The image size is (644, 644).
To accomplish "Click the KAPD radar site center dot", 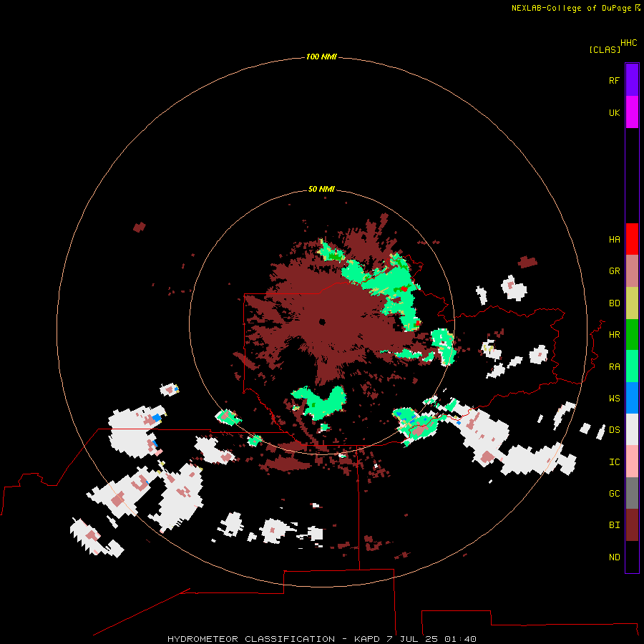I will 322,322.
